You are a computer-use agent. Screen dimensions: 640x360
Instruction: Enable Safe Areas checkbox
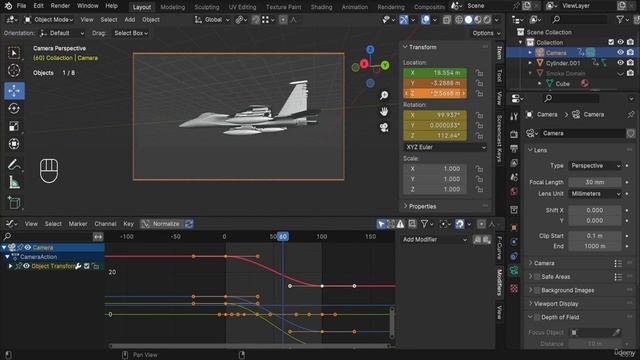point(537,277)
